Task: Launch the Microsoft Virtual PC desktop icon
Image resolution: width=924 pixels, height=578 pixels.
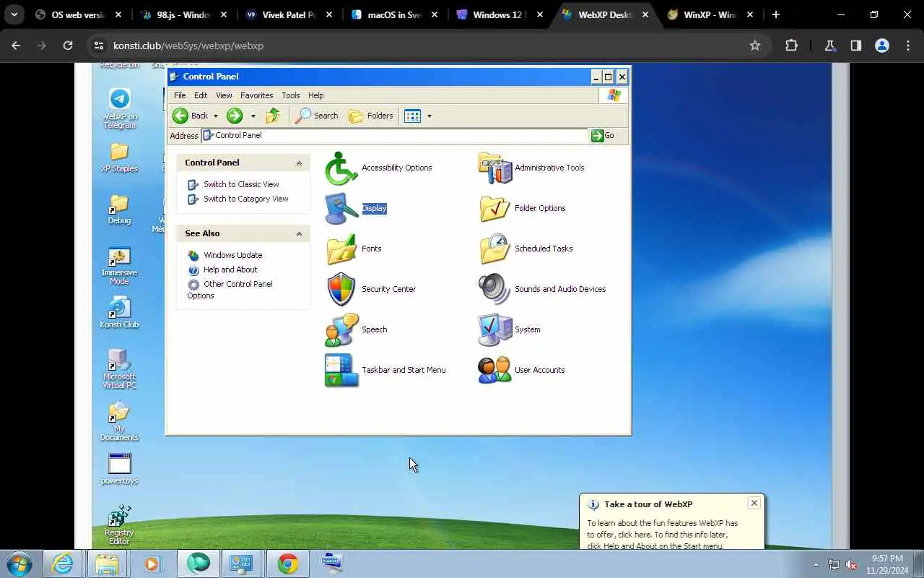Action: click(x=119, y=369)
